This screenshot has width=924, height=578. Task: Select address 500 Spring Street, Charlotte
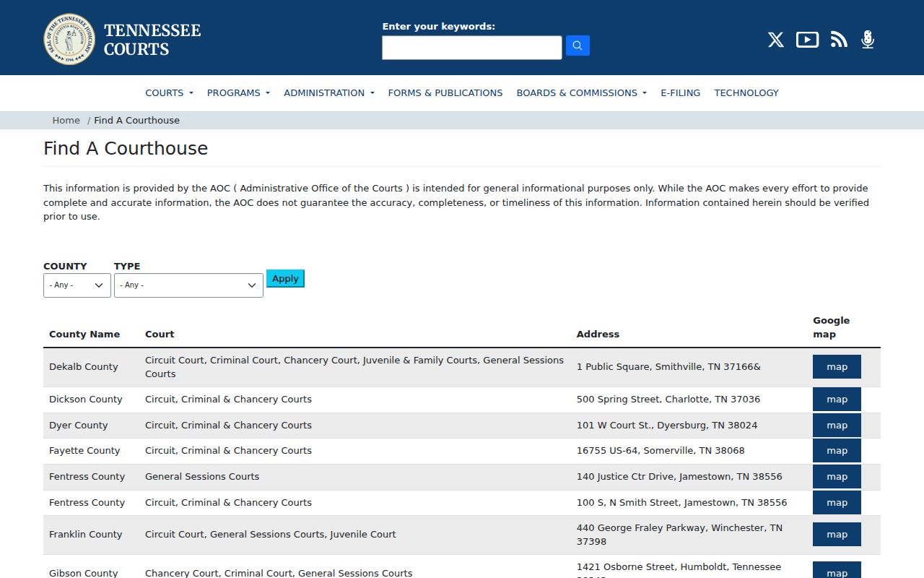coord(668,399)
